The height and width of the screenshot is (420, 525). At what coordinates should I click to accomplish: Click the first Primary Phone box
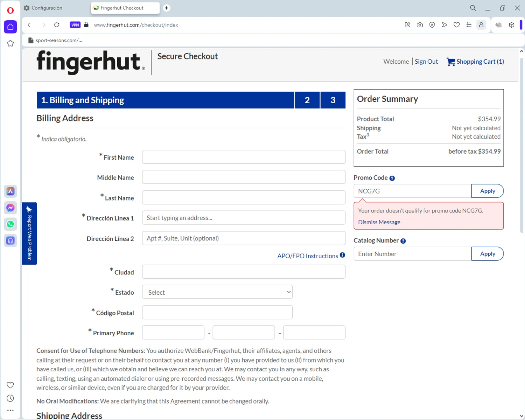tap(173, 332)
